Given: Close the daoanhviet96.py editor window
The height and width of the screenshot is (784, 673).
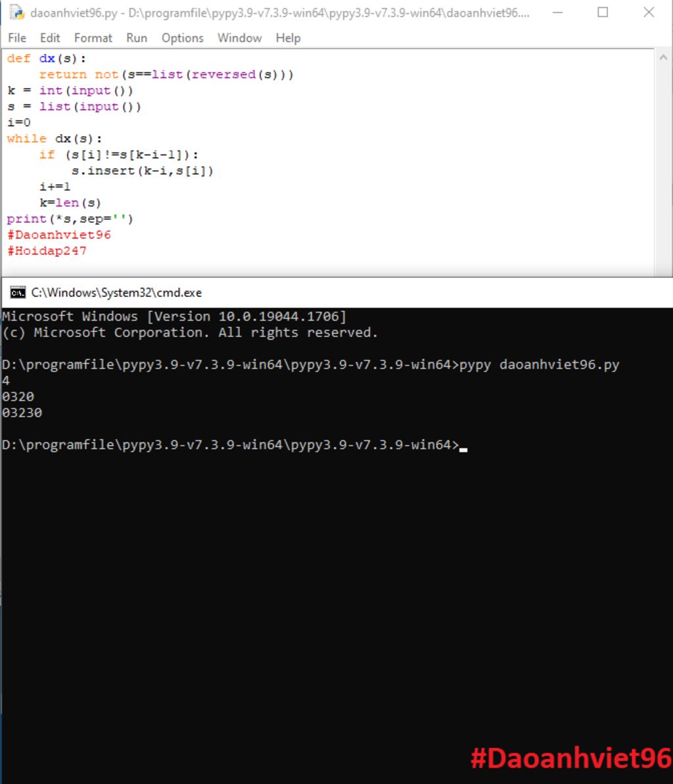Looking at the screenshot, I should coord(649,12).
